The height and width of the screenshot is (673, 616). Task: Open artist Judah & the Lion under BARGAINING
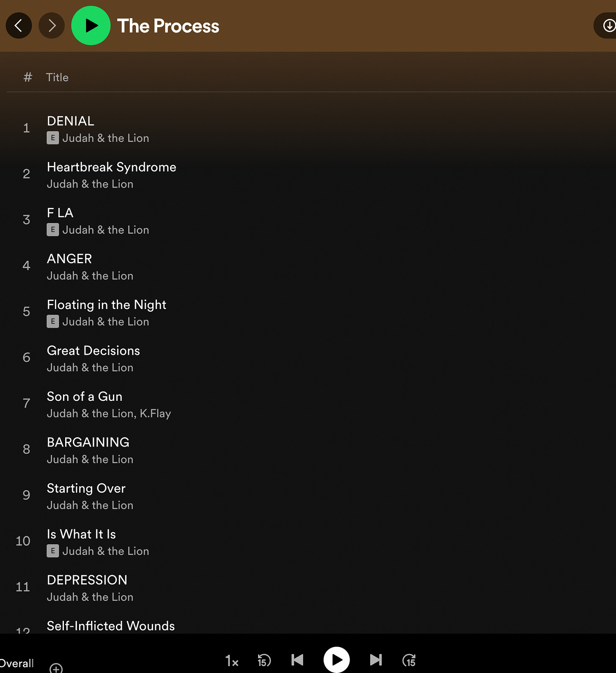(x=90, y=460)
